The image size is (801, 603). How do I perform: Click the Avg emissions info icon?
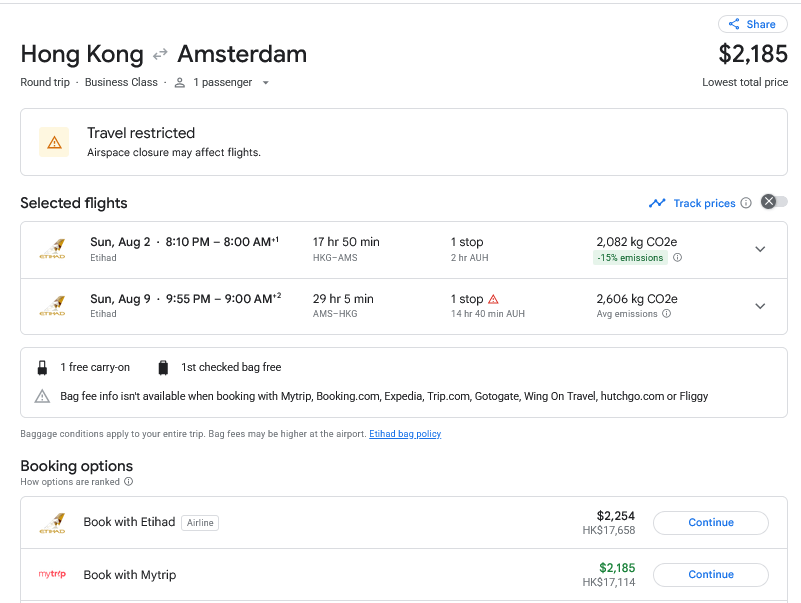tap(667, 314)
